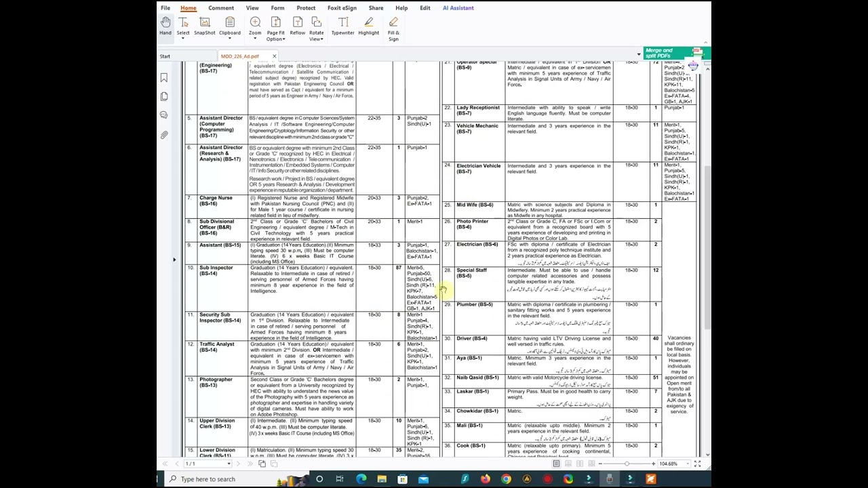The image size is (868, 488).
Task: Open the File menu
Action: [x=165, y=8]
